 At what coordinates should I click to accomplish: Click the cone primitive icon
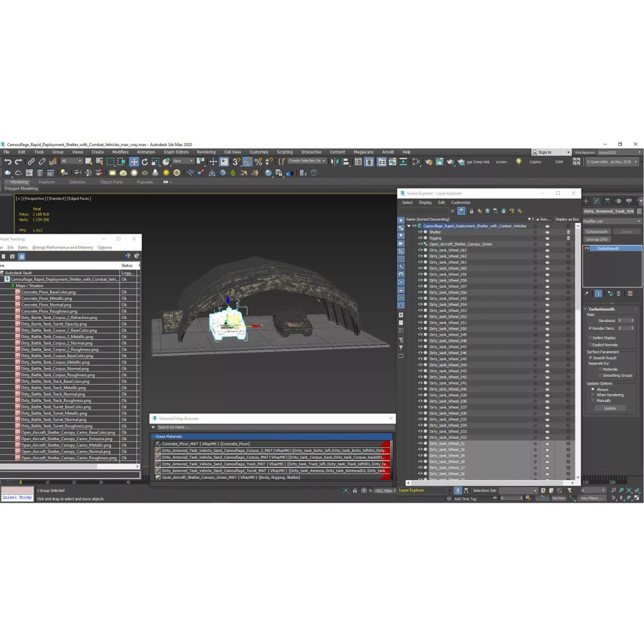[155, 173]
